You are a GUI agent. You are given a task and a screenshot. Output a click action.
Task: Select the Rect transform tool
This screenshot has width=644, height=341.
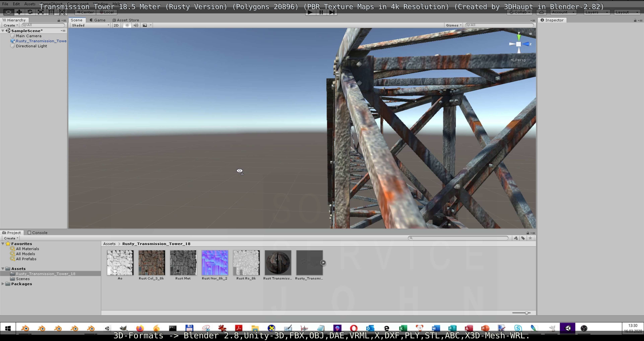click(52, 12)
